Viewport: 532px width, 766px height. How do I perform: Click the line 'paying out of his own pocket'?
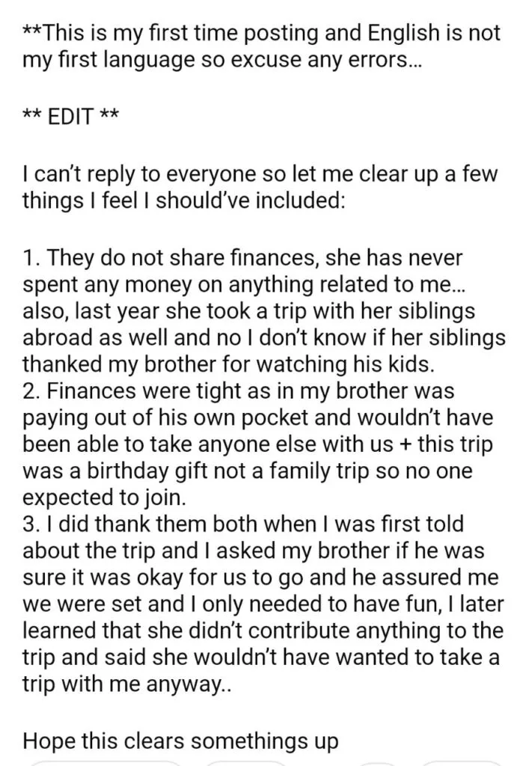[258, 417]
